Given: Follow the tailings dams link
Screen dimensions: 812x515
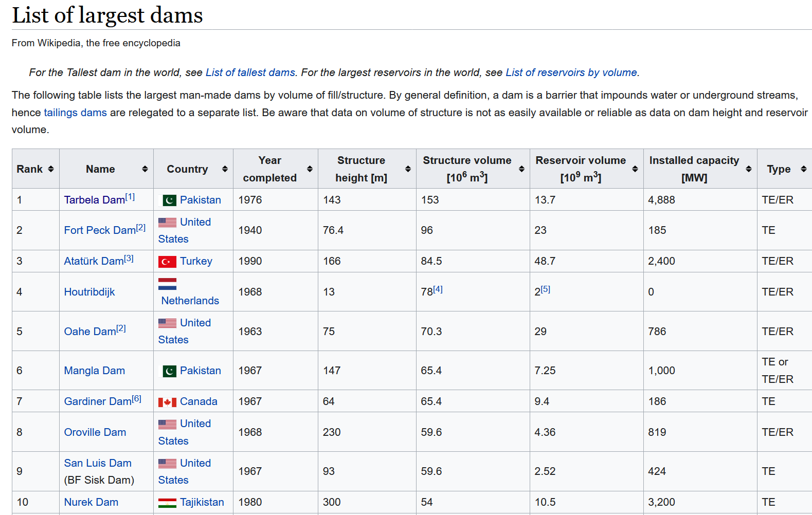Looking at the screenshot, I should click(x=75, y=113).
